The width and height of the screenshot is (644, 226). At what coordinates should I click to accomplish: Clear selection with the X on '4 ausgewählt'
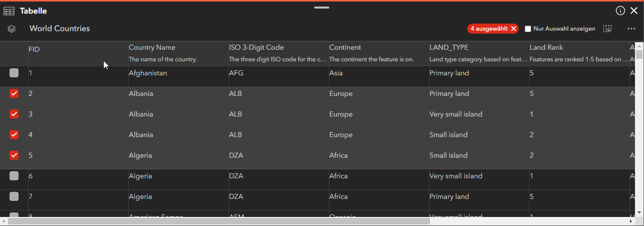[513, 29]
